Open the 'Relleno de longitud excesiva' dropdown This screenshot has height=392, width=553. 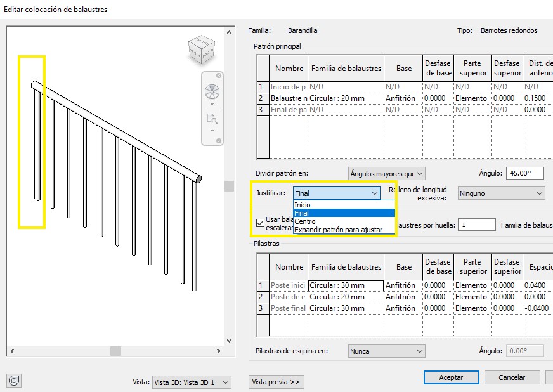click(x=501, y=193)
